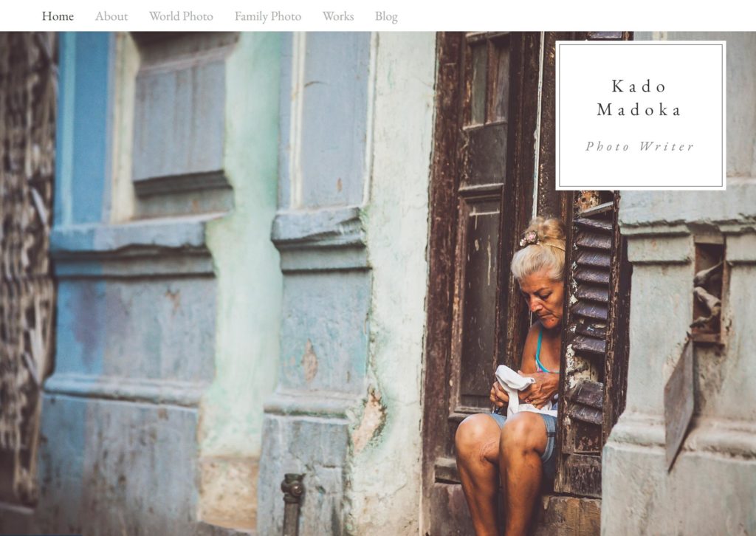Viewport: 756px width, 536px height.
Task: Click the flower clip in woman's hair
Action: point(528,238)
